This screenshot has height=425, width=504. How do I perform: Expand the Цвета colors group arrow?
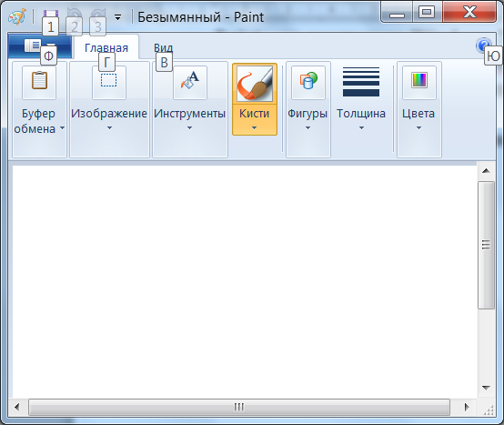(x=418, y=128)
